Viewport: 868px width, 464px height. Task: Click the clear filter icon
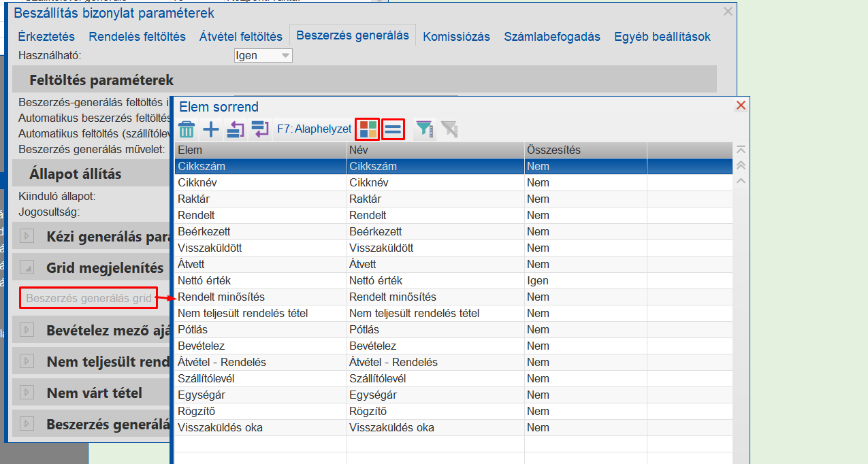[x=447, y=129]
